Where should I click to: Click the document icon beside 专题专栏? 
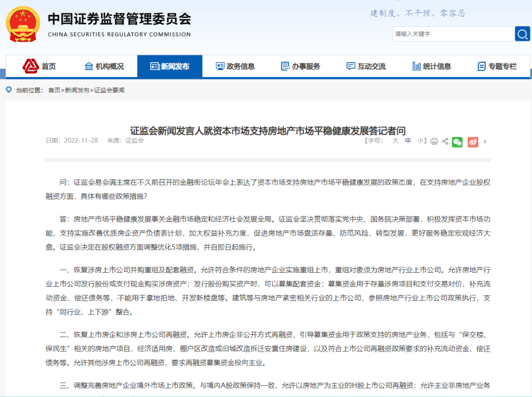[x=481, y=66]
